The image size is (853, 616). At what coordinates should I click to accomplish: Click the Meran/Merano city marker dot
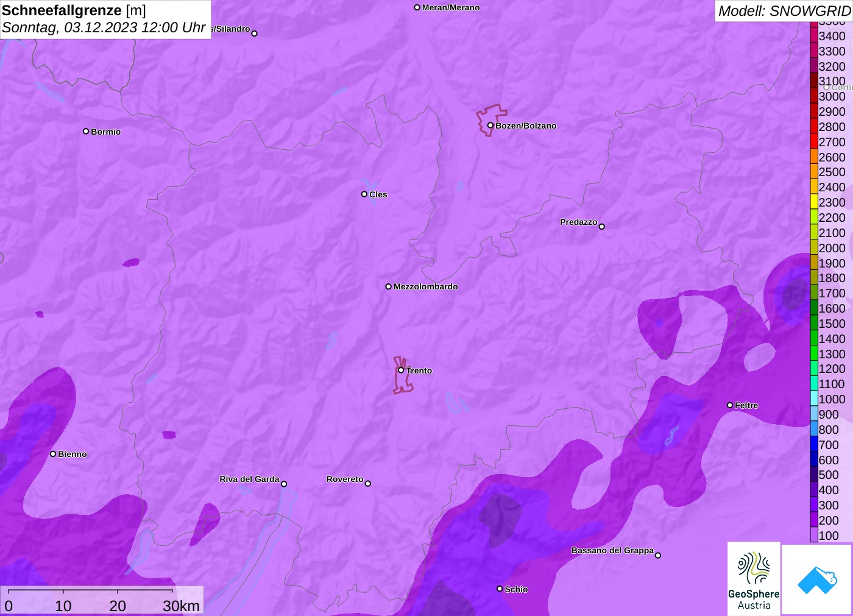(x=417, y=7)
